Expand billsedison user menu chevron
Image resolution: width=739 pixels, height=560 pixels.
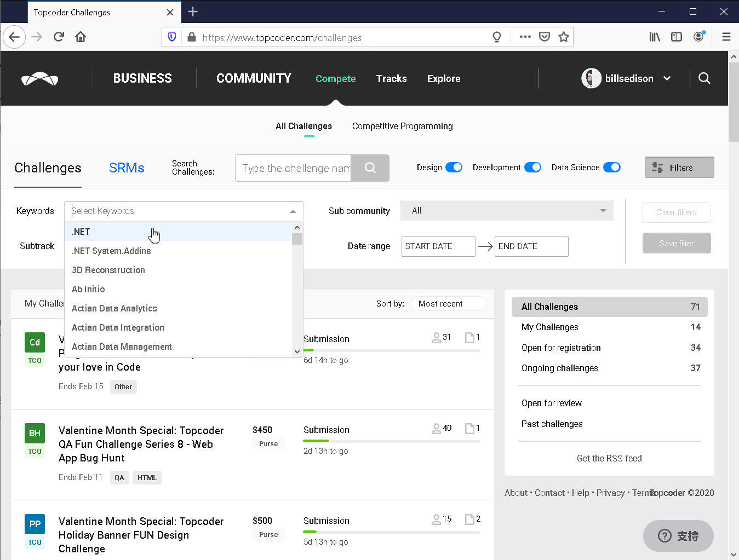coord(667,78)
